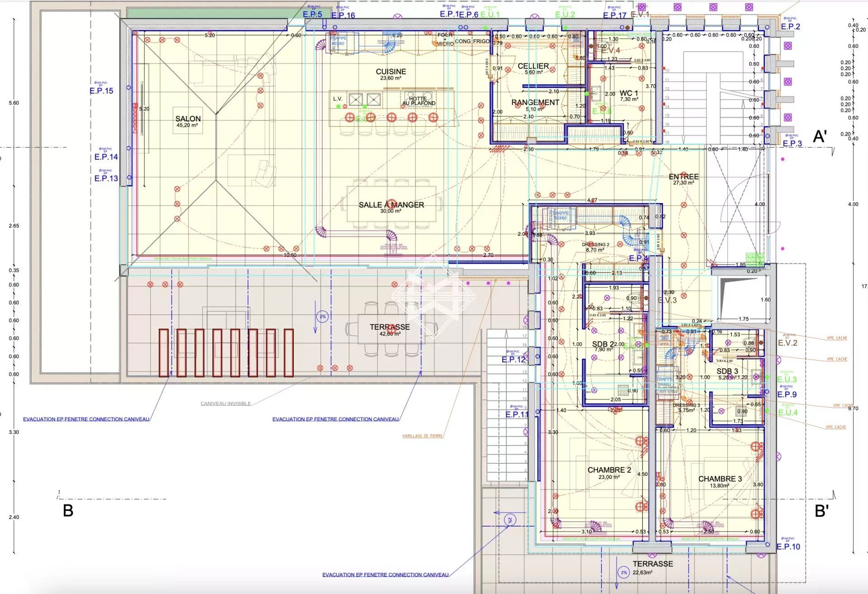Click the ENTREE 27,30 m² label
868x594 pixels.
684,179
